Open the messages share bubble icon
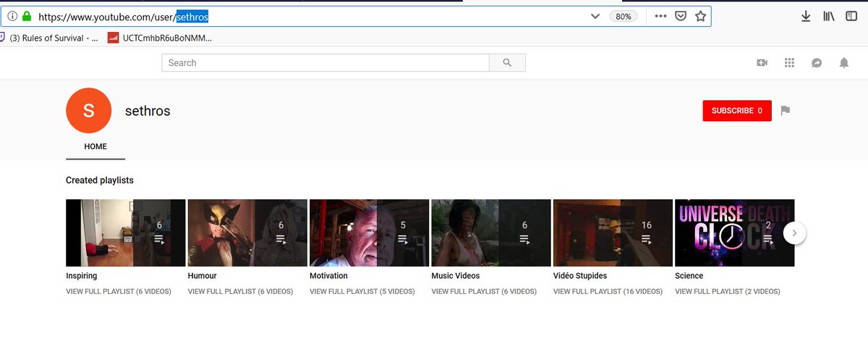 point(817,63)
